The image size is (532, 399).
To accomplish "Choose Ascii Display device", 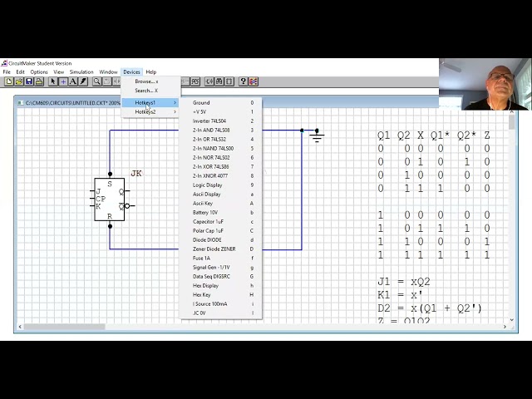I will tap(221, 194).
